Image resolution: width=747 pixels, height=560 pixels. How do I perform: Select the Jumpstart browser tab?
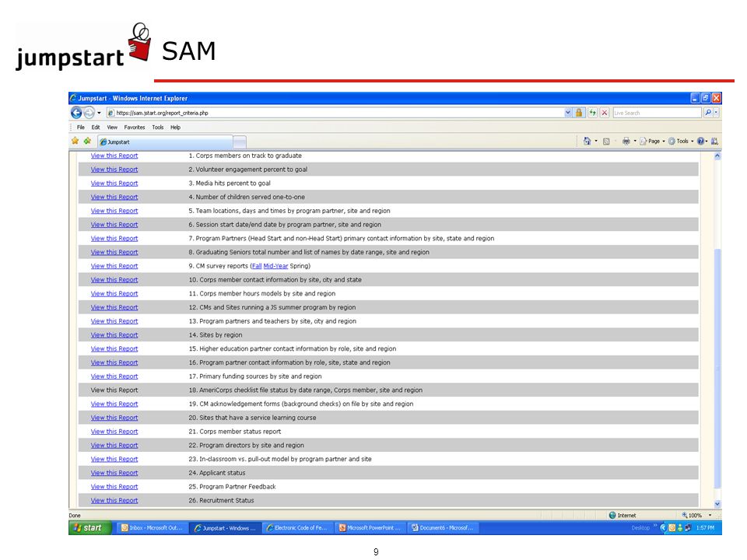point(165,142)
